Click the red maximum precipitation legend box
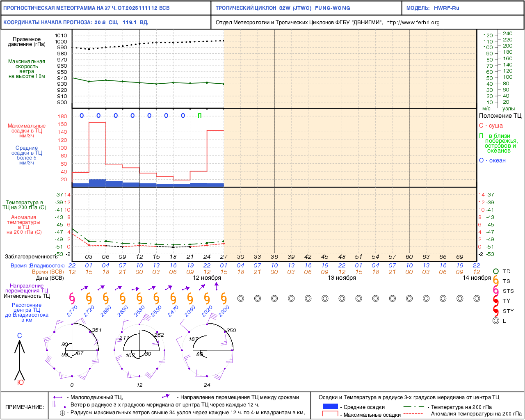Viewport: 525px width, 420px height. point(330,414)
